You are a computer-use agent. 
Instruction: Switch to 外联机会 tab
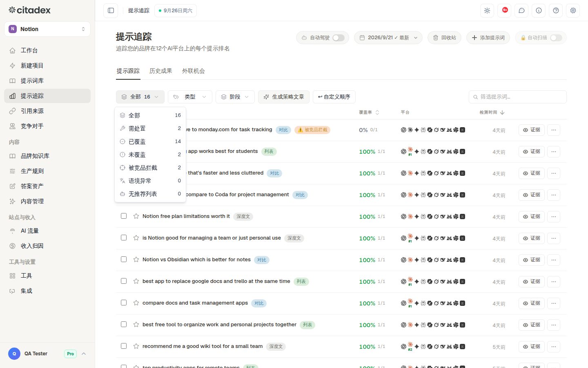tap(194, 71)
